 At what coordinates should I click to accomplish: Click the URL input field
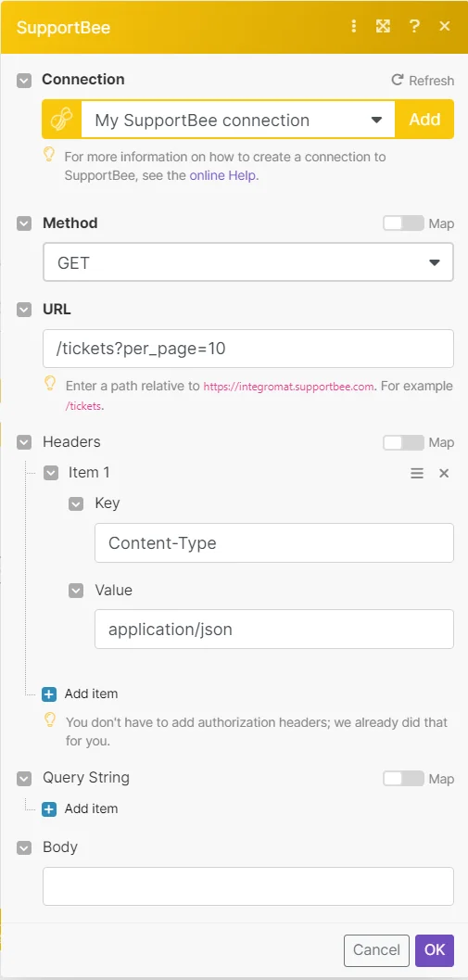(248, 349)
